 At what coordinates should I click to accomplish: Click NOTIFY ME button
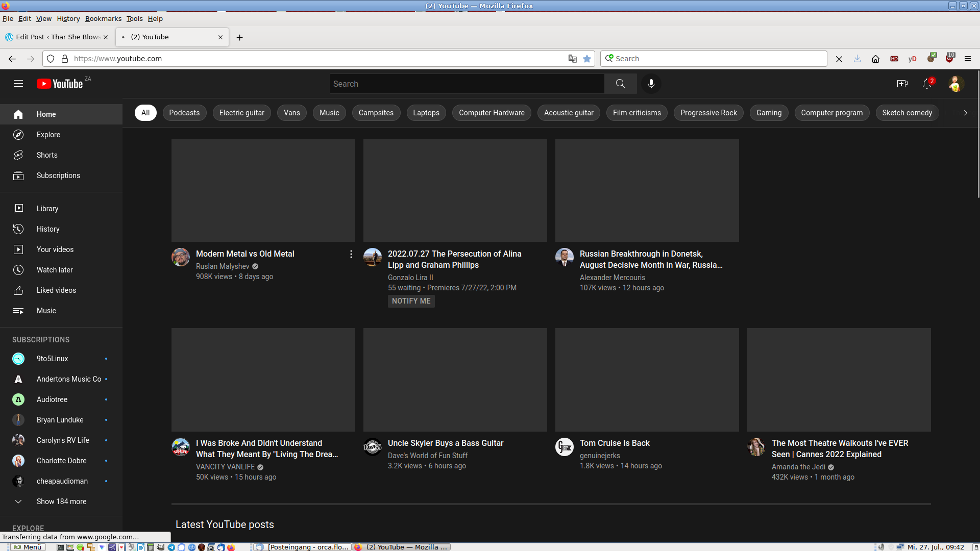pos(411,301)
